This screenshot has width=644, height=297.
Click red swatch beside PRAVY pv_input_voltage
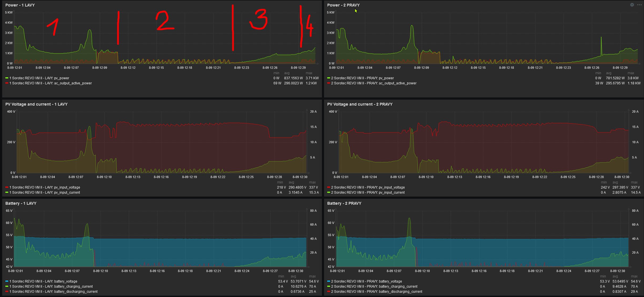point(329,187)
